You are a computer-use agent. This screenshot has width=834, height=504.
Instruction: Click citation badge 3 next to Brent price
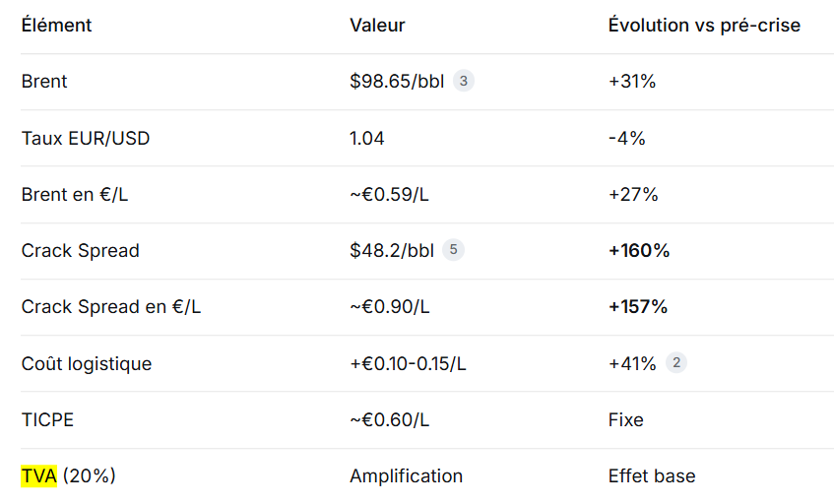tap(464, 82)
